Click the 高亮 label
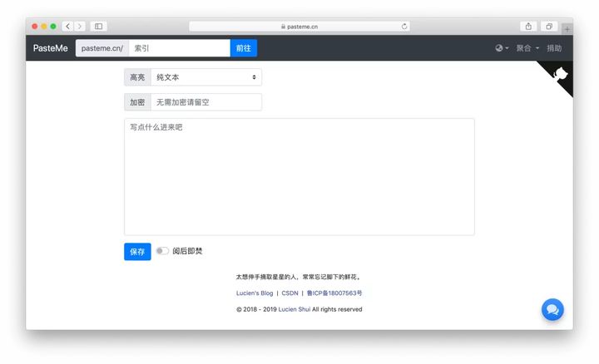 pos(137,77)
